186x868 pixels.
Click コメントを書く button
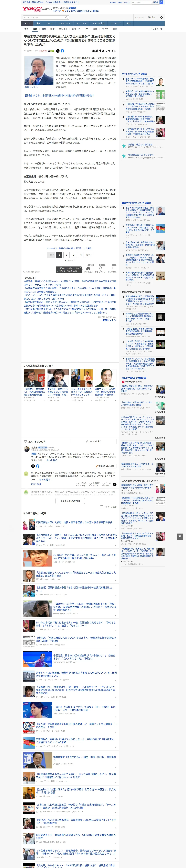(93, 441)
